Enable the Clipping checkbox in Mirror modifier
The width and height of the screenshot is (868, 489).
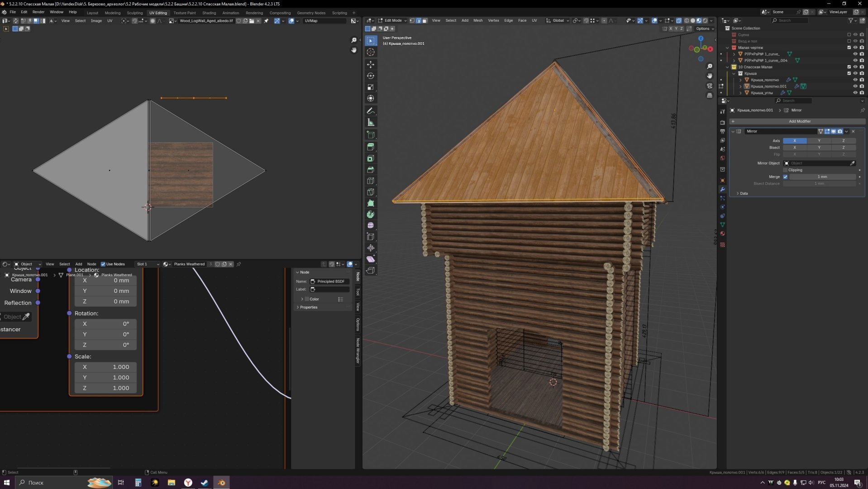point(786,170)
